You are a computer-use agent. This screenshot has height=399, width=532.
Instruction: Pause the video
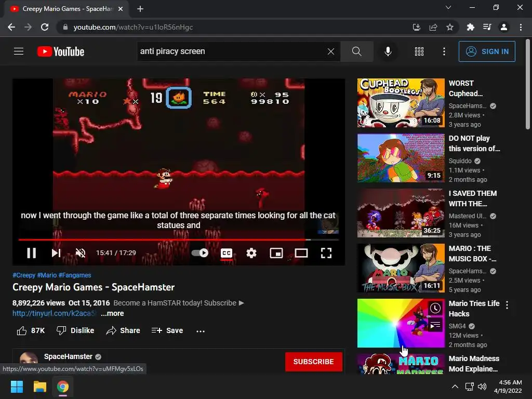31,253
